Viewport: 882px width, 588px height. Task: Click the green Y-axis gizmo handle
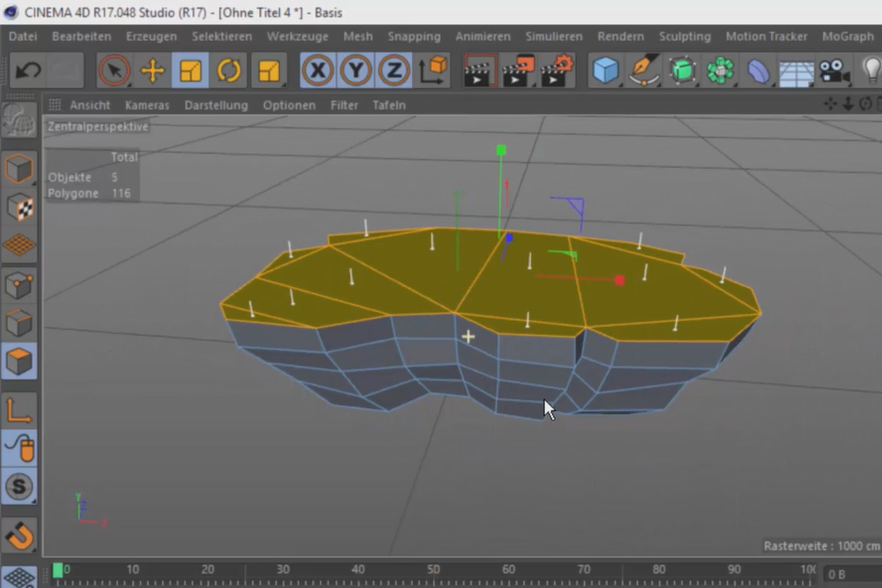click(x=501, y=150)
